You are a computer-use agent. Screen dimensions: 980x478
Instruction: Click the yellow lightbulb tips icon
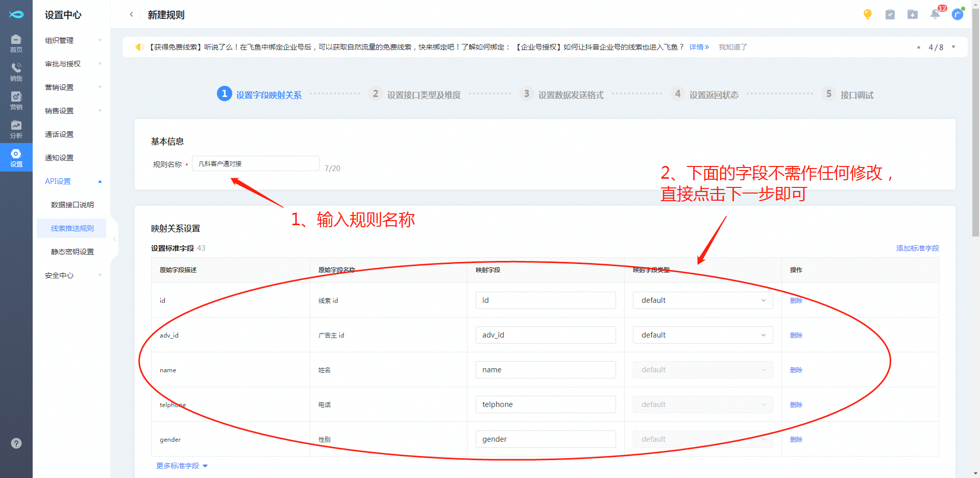(x=867, y=14)
